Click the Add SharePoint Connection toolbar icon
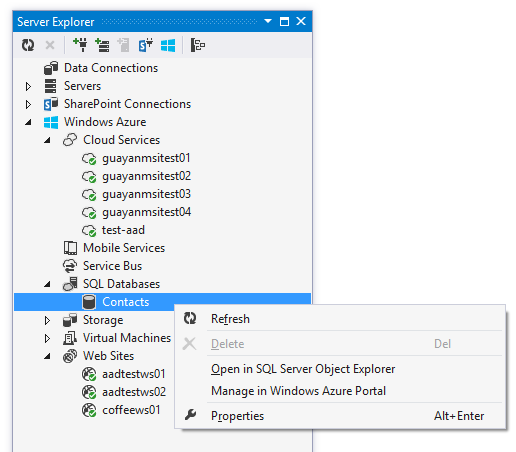 (146, 45)
